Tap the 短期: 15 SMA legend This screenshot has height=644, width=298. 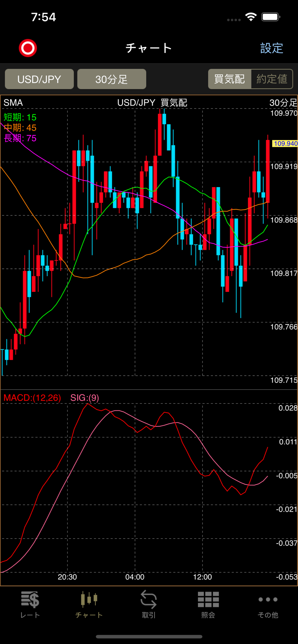[x=20, y=117]
